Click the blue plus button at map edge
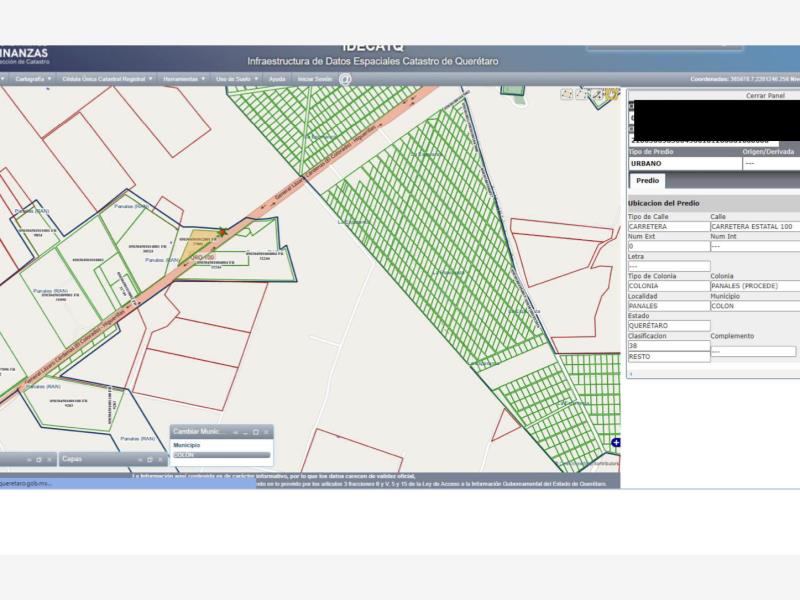This screenshot has height=600, width=800. pos(616,442)
